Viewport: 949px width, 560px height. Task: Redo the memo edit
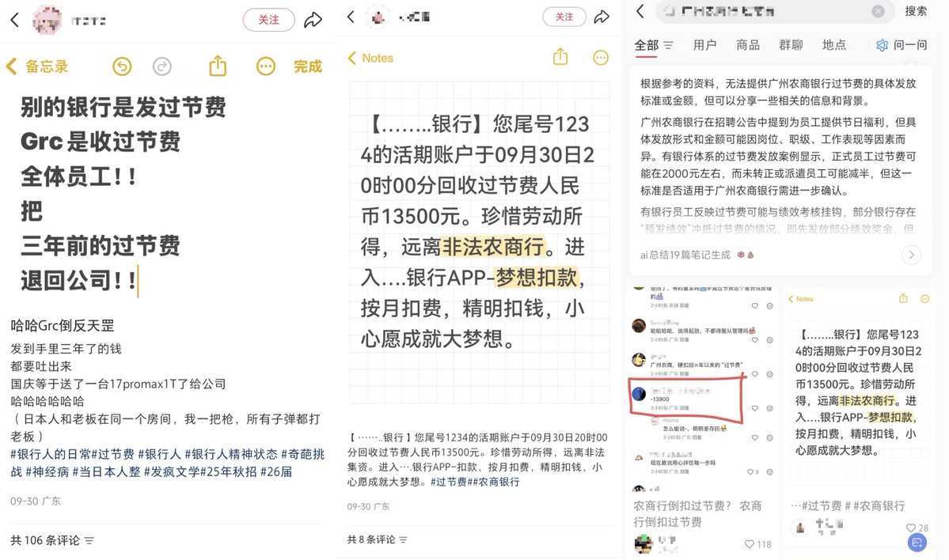162,66
